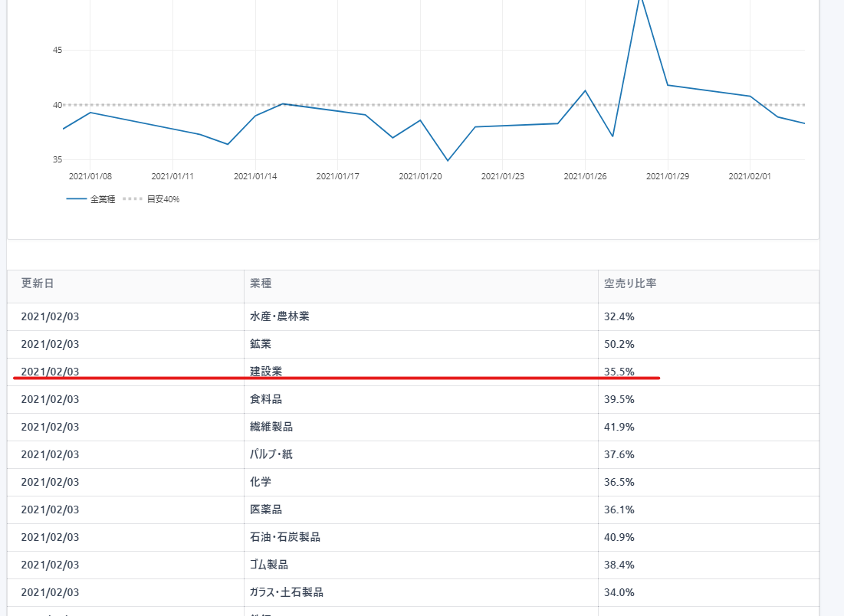Select the 繊維製品 industry cell
Screen dimensions: 844x616
pos(271,427)
